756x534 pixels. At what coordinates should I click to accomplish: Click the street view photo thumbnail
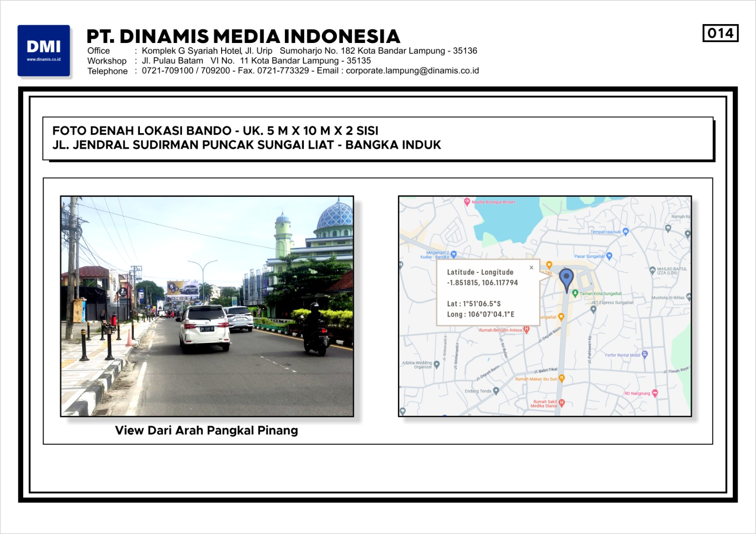pyautogui.click(x=207, y=306)
